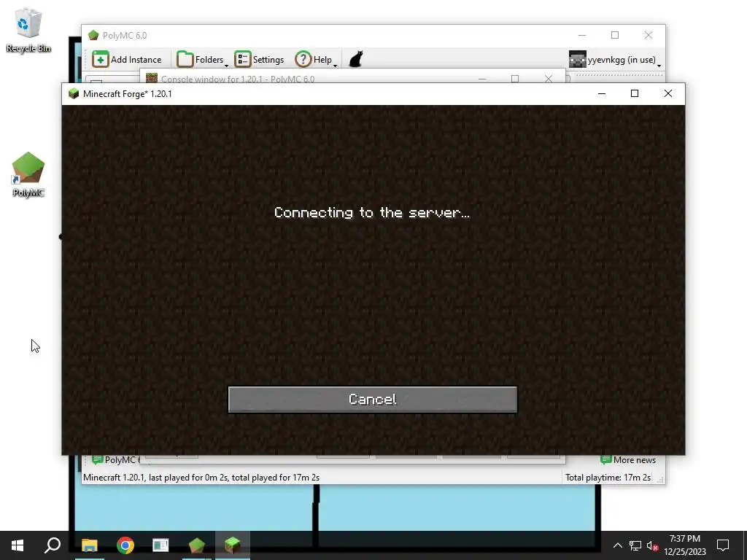Viewport: 747px width, 560px height.
Task: Maximize the PolyMC 6.0 main window
Action: 615,35
